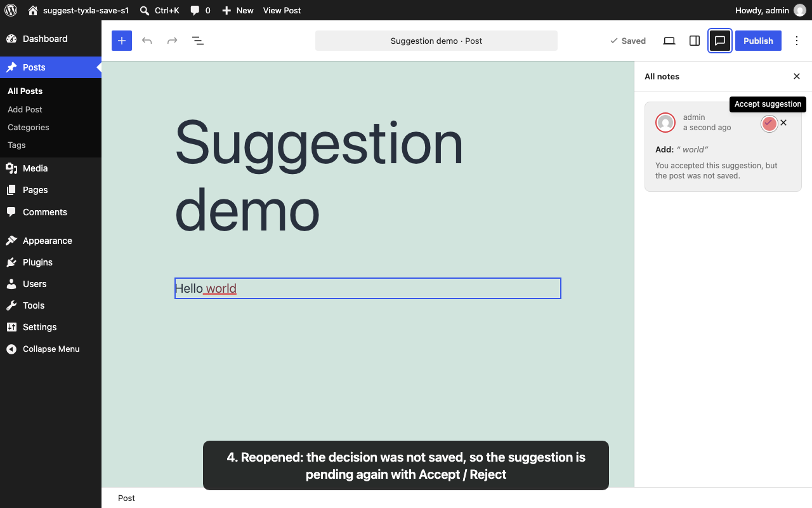The width and height of the screenshot is (812, 508).
Task: Redo the editor change
Action: 173,41
